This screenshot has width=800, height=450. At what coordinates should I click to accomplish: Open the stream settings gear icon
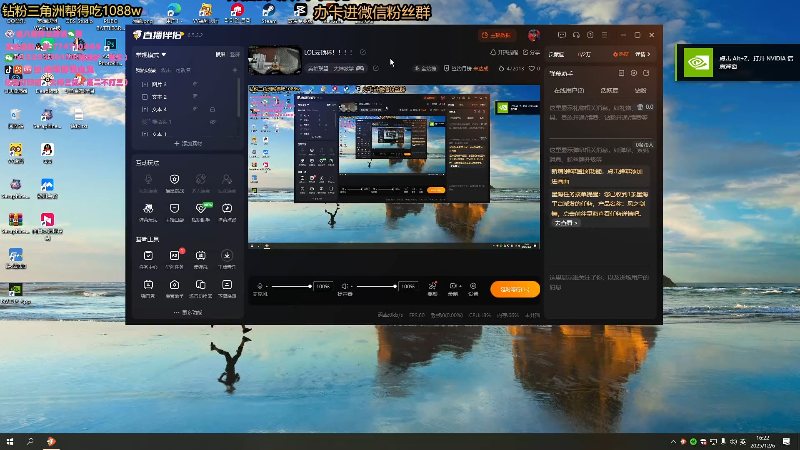point(472,286)
